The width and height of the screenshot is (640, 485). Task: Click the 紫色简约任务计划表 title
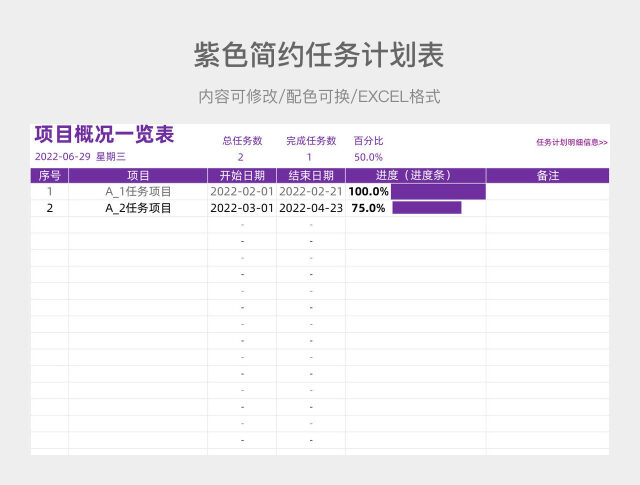319,56
